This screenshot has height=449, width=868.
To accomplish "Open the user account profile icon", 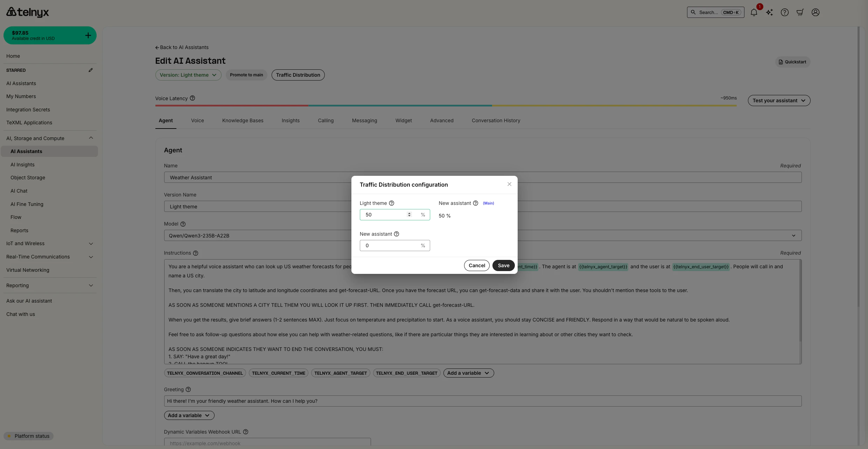I will point(815,13).
